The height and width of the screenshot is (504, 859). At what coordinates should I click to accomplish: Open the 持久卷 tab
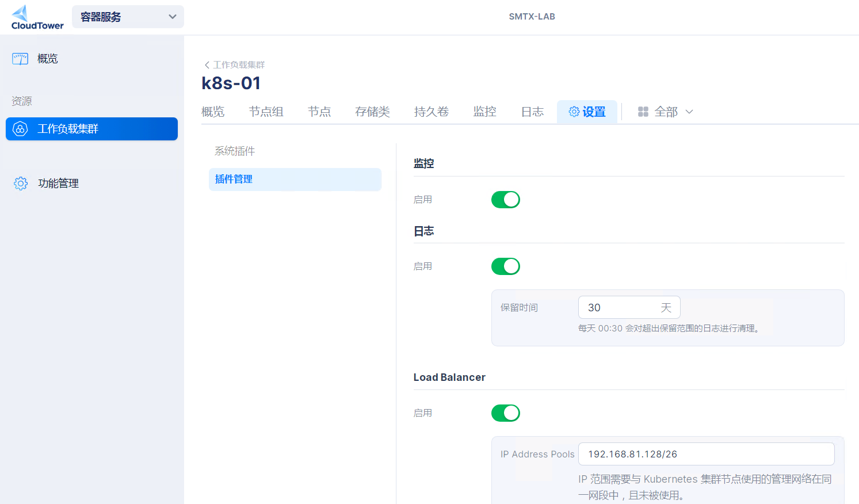[x=432, y=112]
